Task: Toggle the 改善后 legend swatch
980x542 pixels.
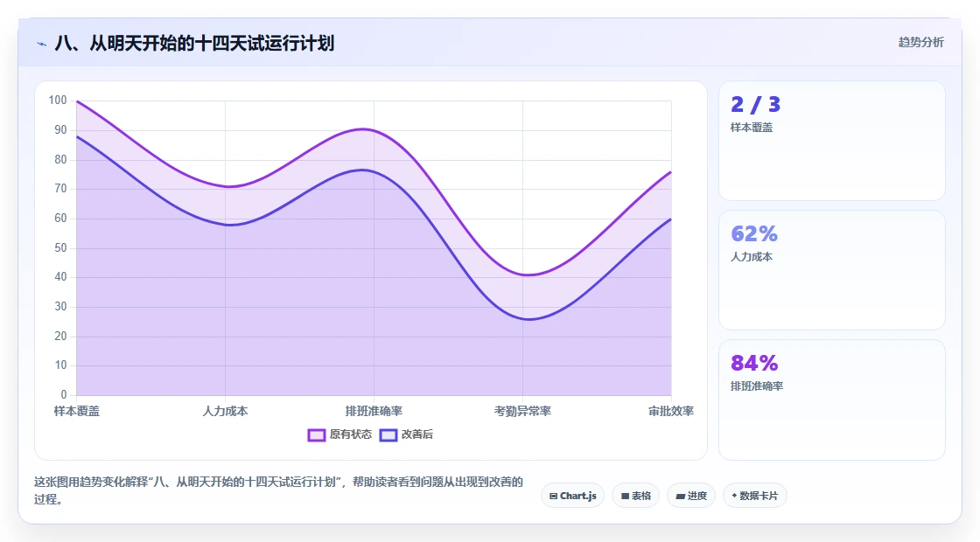Action: click(x=388, y=435)
